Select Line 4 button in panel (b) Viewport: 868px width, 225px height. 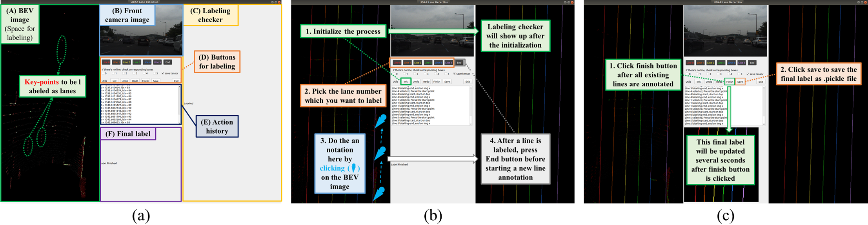(439, 63)
